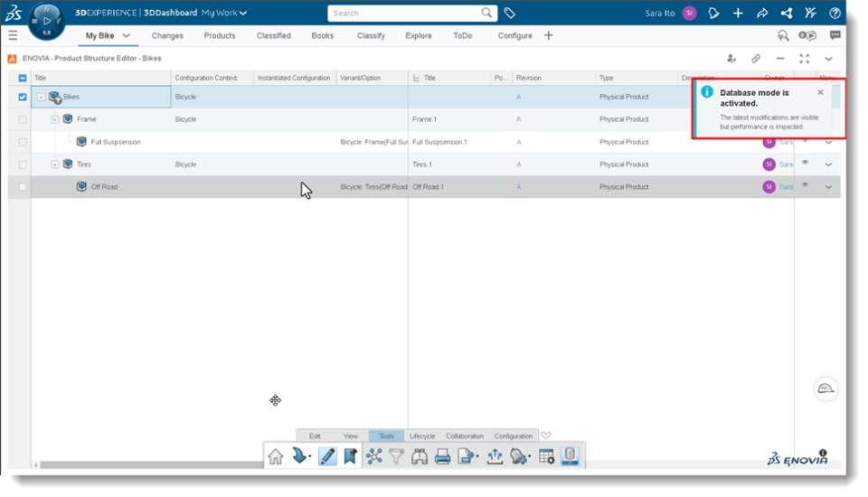Toggle eye icon in Off Road row

click(x=805, y=185)
